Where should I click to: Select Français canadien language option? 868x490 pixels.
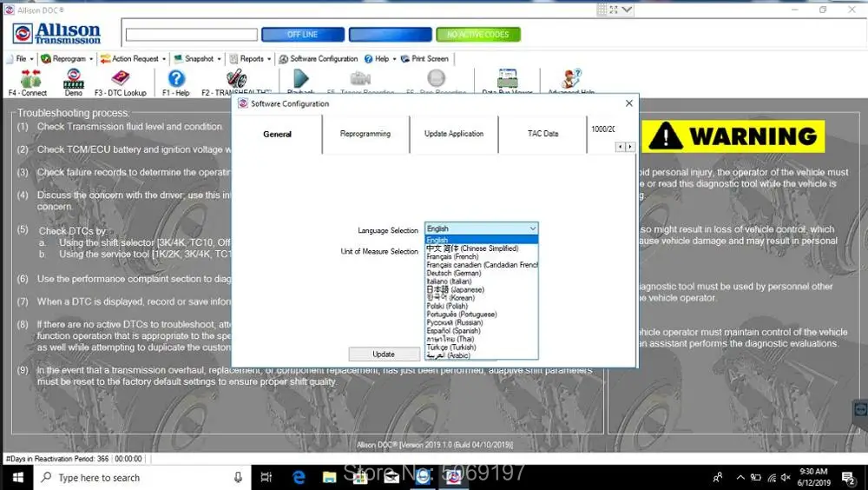481,265
